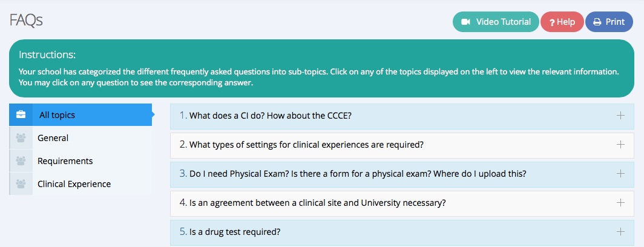Click the video camera icon in Video Tutorial
The width and height of the screenshot is (644, 247).
pyautogui.click(x=465, y=22)
